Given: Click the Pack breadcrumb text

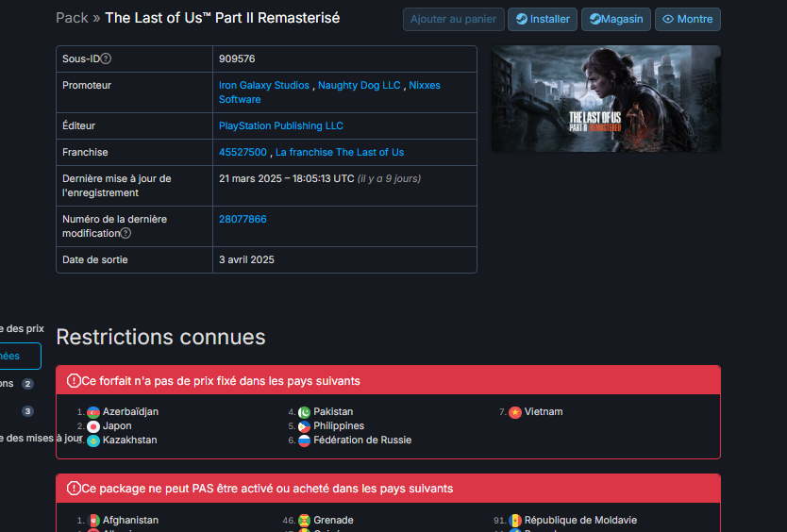Looking at the screenshot, I should [72, 18].
